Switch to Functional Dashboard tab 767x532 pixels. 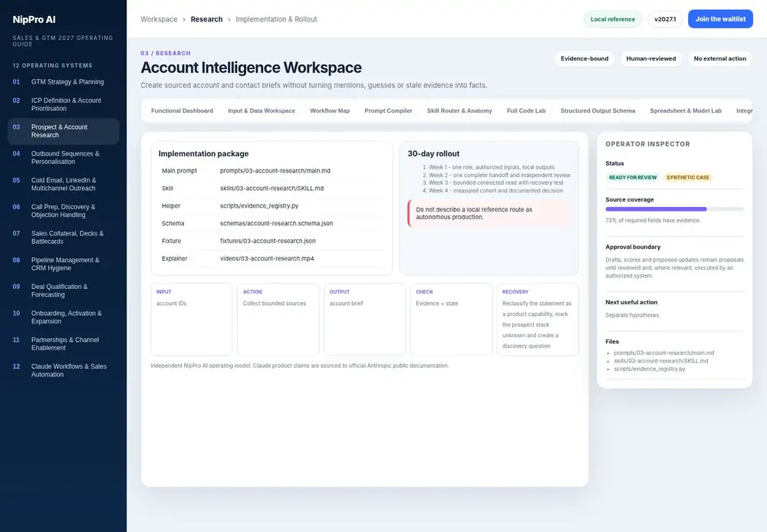click(182, 111)
